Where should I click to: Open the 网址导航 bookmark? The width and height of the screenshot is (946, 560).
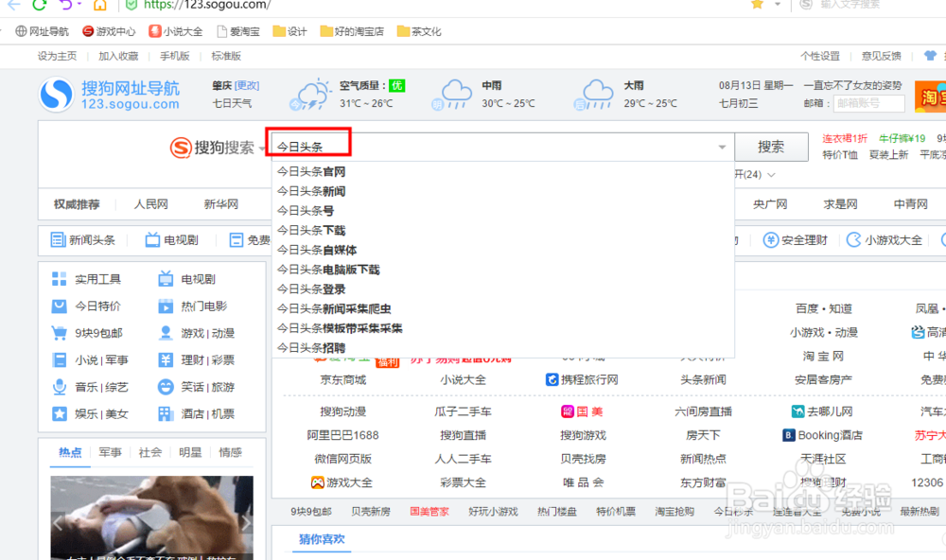coord(43,31)
